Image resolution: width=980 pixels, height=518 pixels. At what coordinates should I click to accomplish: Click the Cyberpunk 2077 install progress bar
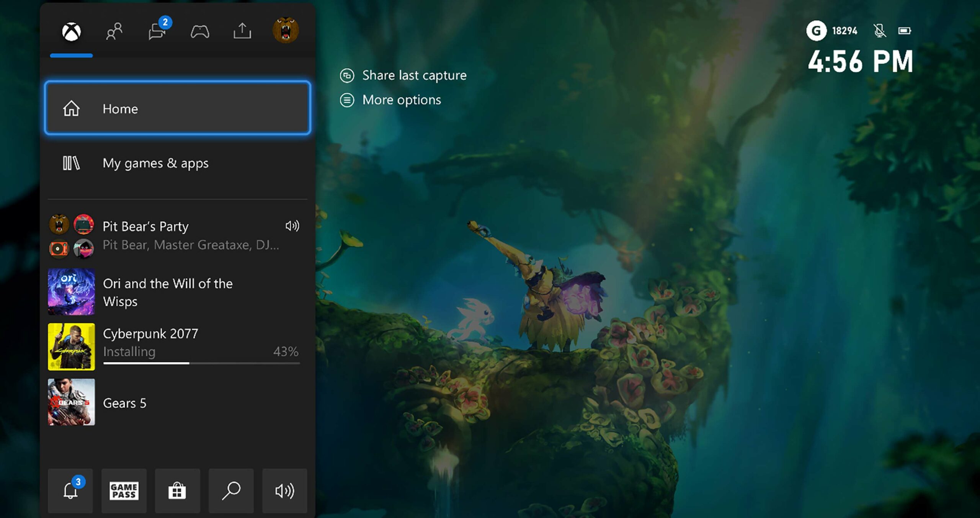click(x=200, y=362)
